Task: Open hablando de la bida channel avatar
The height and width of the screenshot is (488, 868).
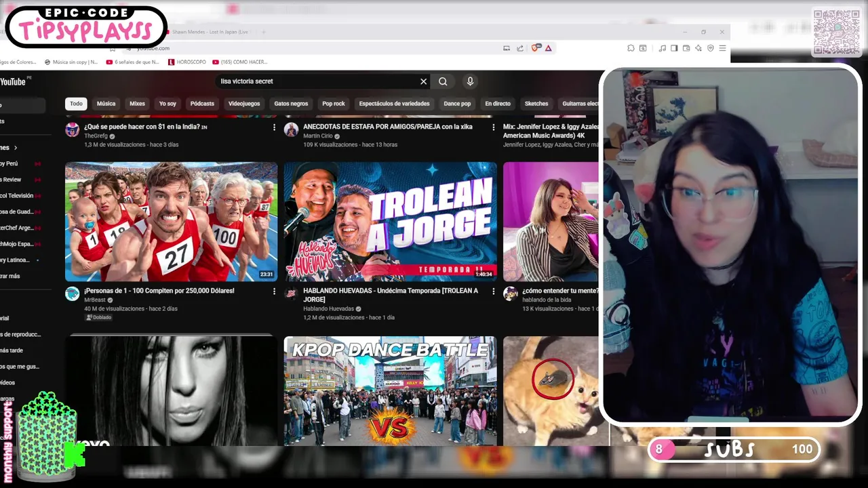Action: coord(511,294)
